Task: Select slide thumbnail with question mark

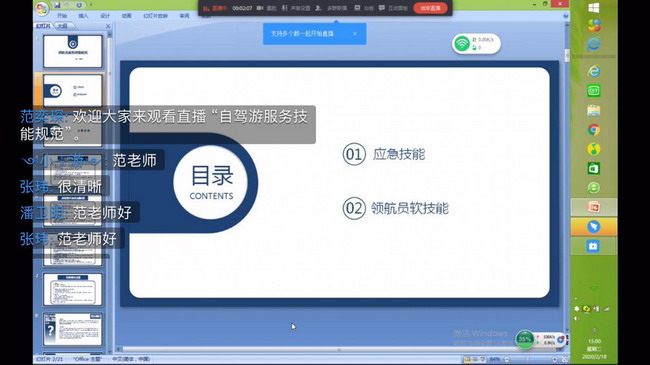Action: coord(73,329)
